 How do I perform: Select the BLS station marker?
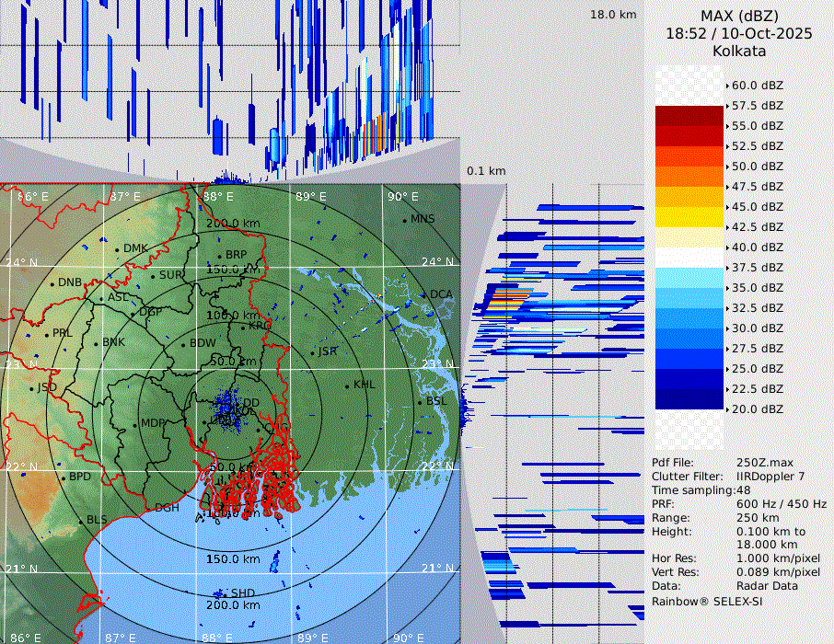(x=80, y=521)
